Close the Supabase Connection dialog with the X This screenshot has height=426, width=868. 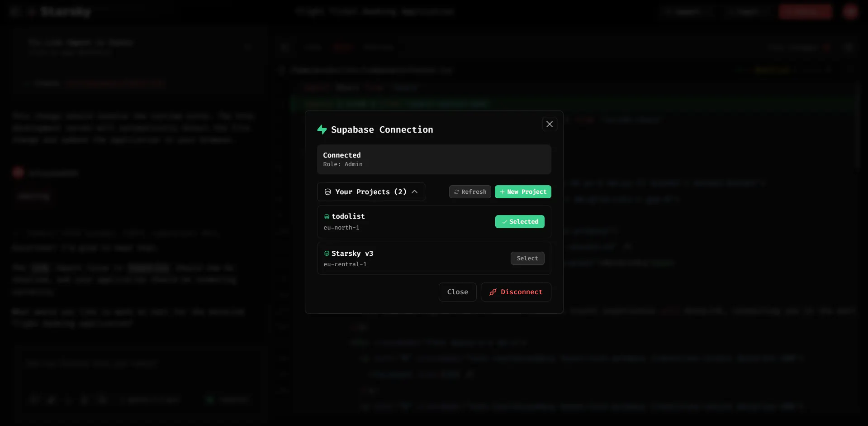pos(549,124)
